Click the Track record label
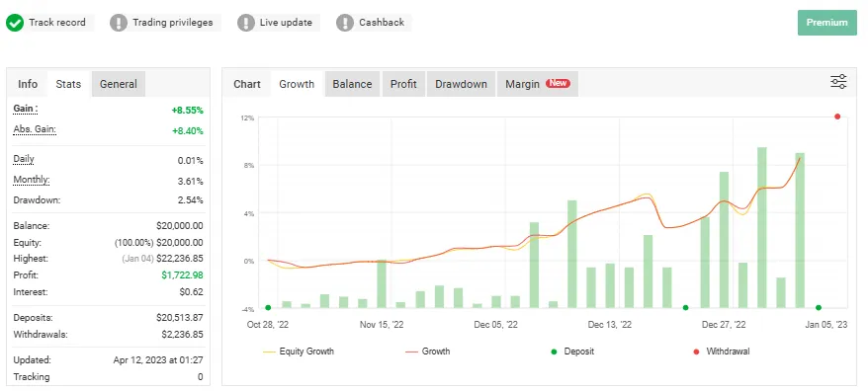868x391 pixels. pos(57,23)
